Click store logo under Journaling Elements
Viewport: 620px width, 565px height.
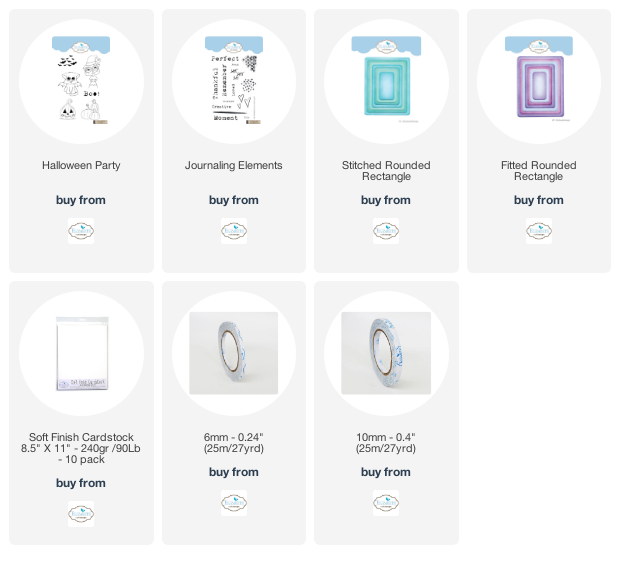(234, 231)
